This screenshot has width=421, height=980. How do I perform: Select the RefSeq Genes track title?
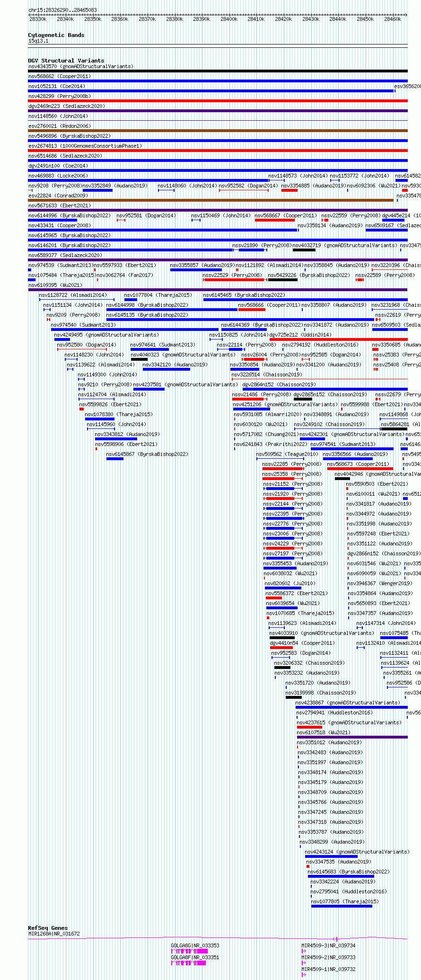(x=48, y=928)
